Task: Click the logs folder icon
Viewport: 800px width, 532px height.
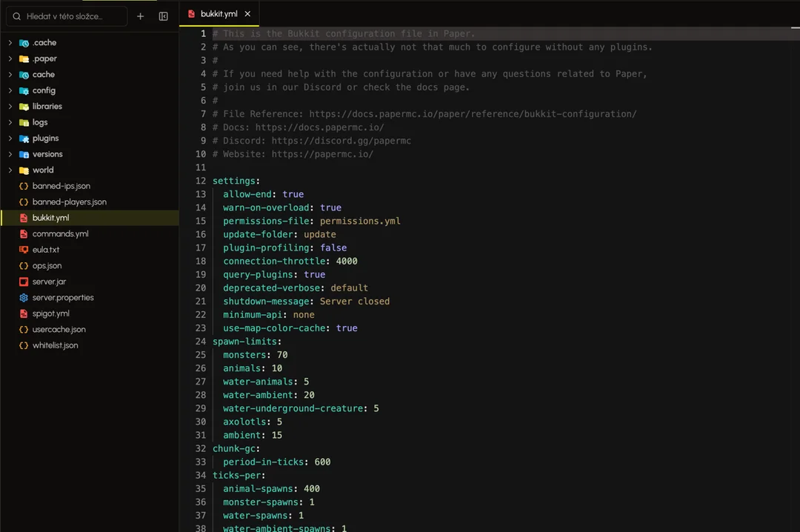Action: coord(24,122)
